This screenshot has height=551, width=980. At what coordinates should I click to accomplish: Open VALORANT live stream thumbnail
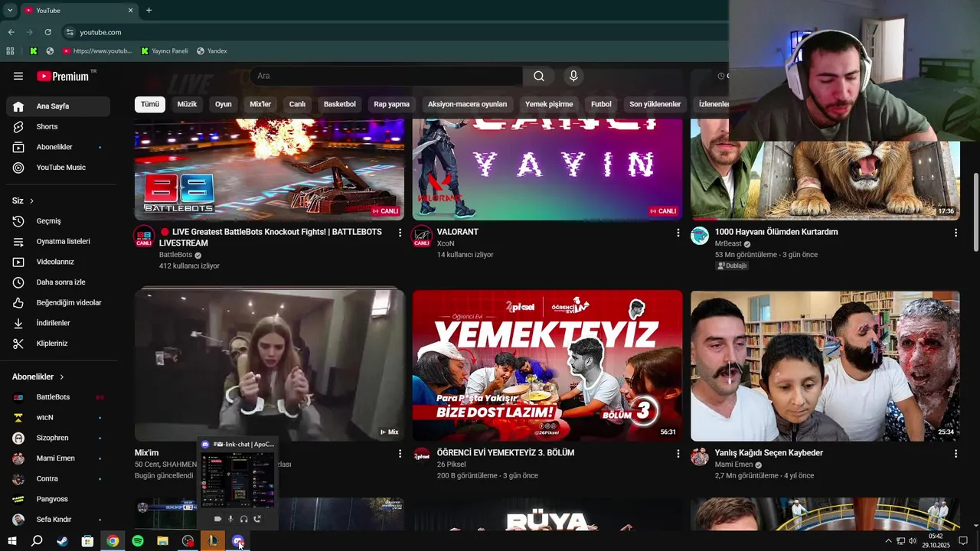547,169
